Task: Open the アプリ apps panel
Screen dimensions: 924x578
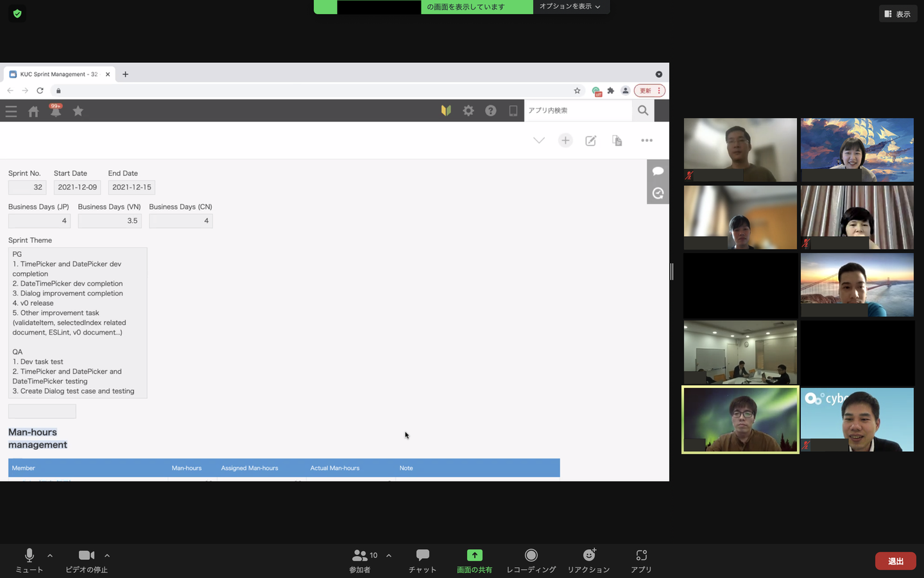Action: pyautogui.click(x=641, y=561)
